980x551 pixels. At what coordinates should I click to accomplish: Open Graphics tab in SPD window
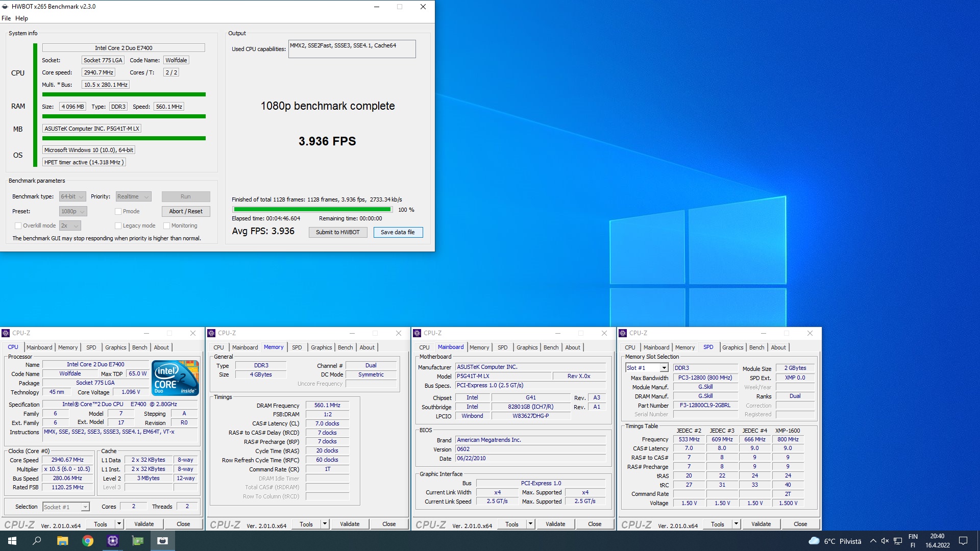[732, 347]
